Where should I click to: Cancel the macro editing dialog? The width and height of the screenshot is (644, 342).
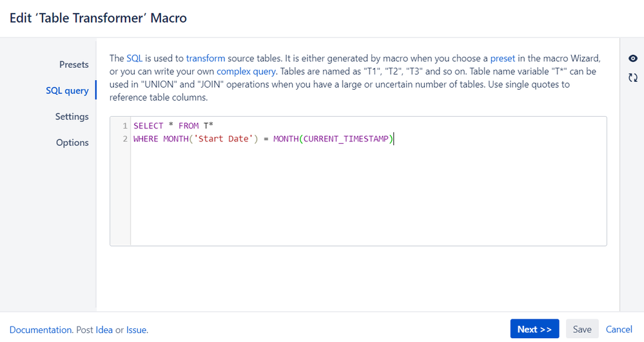tap(619, 329)
